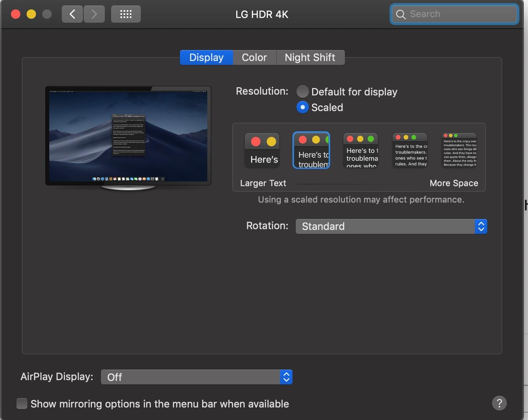This screenshot has height=420, width=528.
Task: Select Default for display resolution
Action: tap(302, 92)
